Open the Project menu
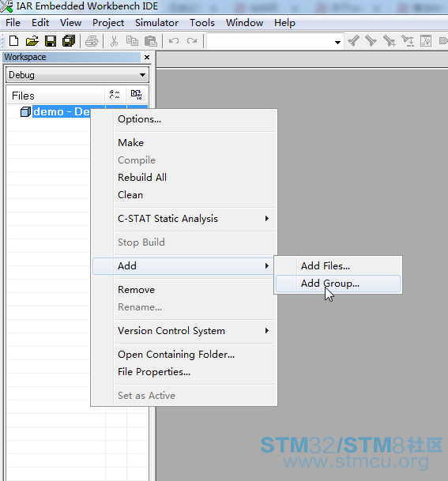The height and width of the screenshot is (481, 448). pos(108,23)
